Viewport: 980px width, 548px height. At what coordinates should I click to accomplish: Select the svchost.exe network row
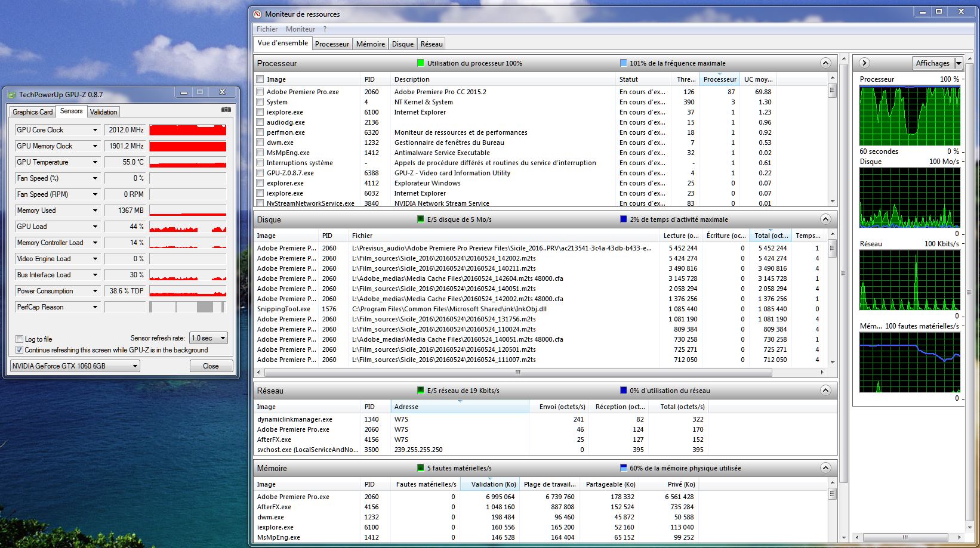coord(481,450)
